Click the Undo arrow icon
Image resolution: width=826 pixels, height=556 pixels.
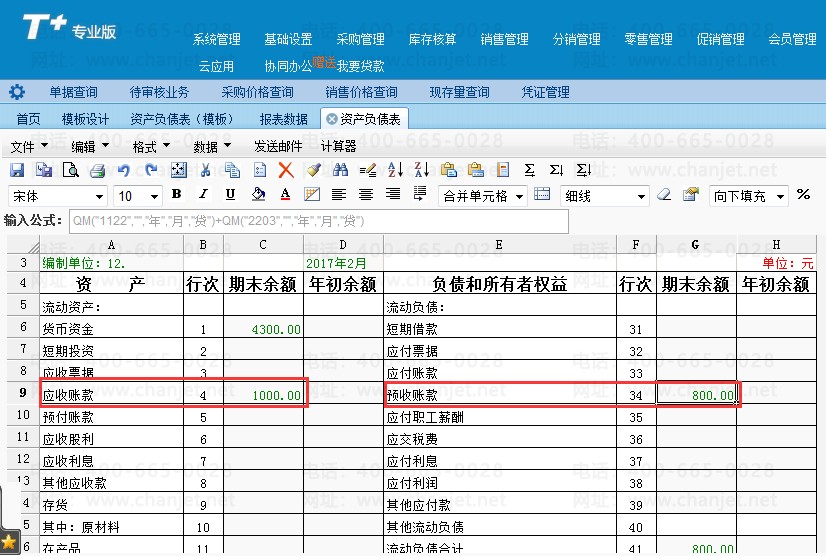point(124,170)
